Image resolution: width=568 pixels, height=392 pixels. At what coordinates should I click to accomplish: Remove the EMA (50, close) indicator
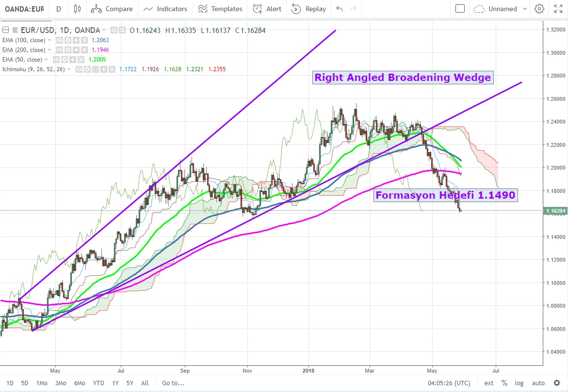tap(80, 60)
